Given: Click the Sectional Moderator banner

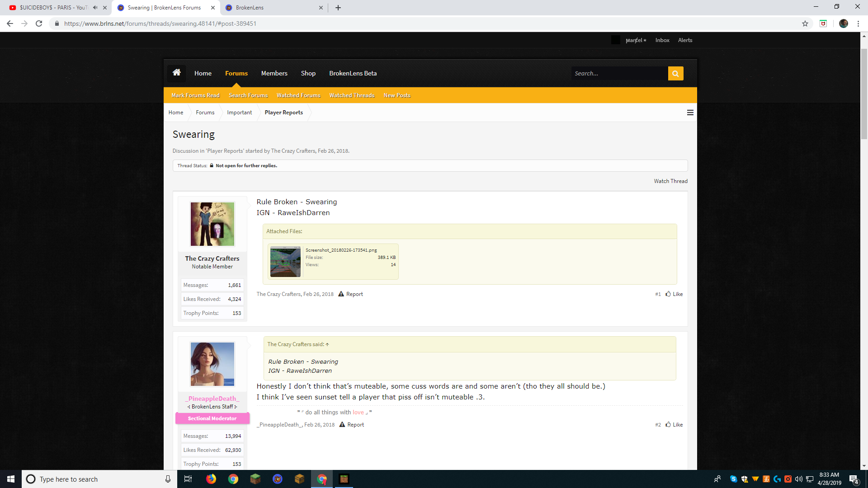Looking at the screenshot, I should (212, 418).
